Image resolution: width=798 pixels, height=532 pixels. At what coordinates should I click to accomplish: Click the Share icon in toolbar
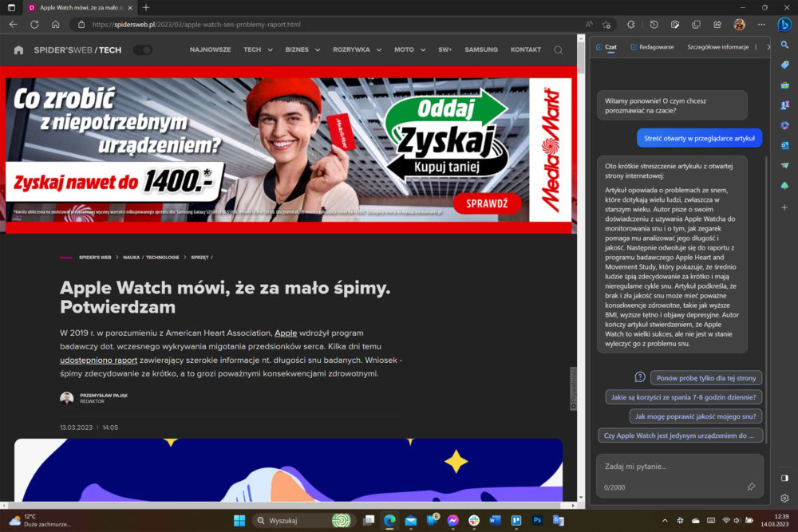(717, 25)
